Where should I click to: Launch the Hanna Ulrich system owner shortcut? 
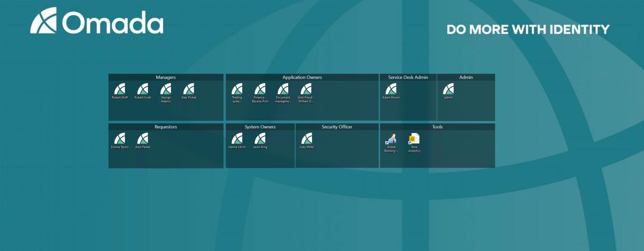[237, 141]
